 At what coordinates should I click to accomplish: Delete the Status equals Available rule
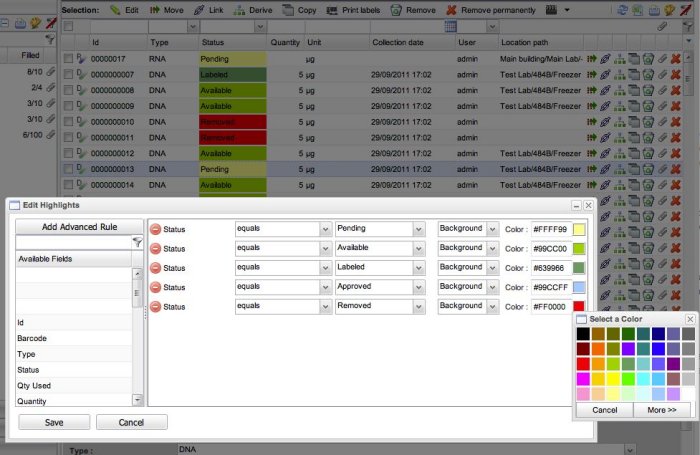(x=155, y=248)
